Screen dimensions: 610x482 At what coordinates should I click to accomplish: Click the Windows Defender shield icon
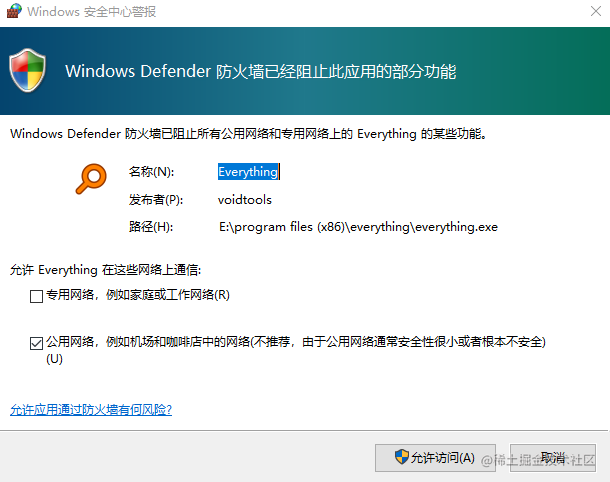[x=28, y=70]
